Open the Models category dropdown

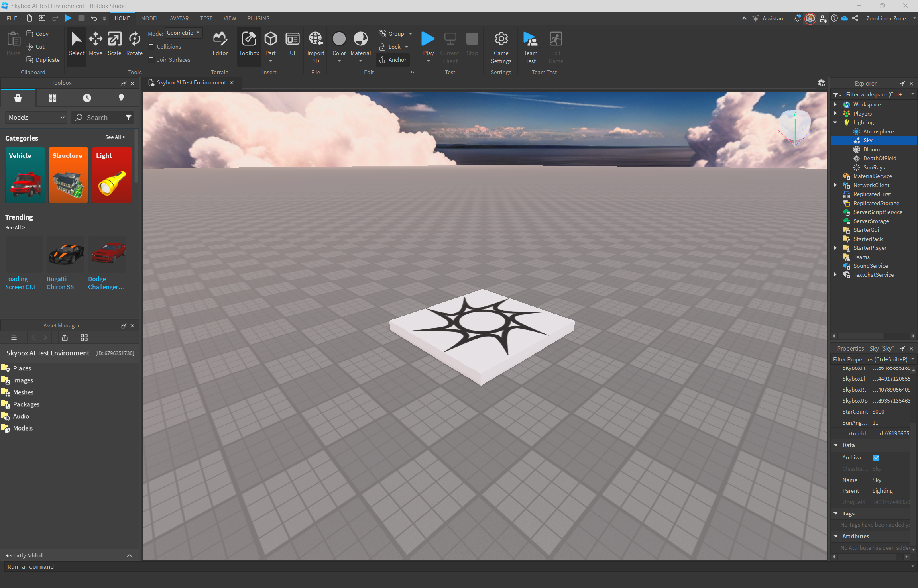point(36,117)
